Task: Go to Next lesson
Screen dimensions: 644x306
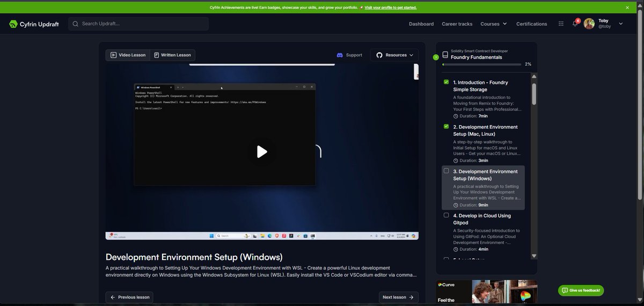Action: point(399,297)
